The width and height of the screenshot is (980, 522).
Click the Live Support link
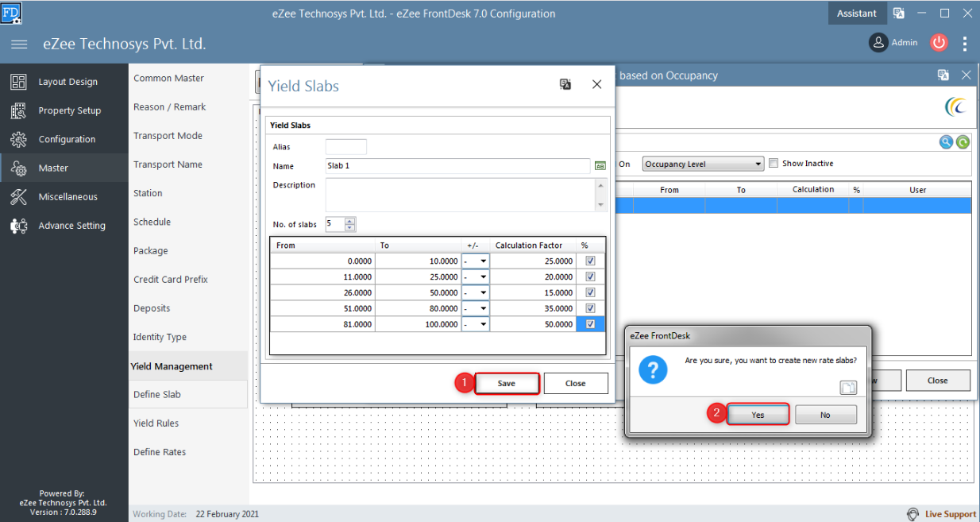coord(951,514)
